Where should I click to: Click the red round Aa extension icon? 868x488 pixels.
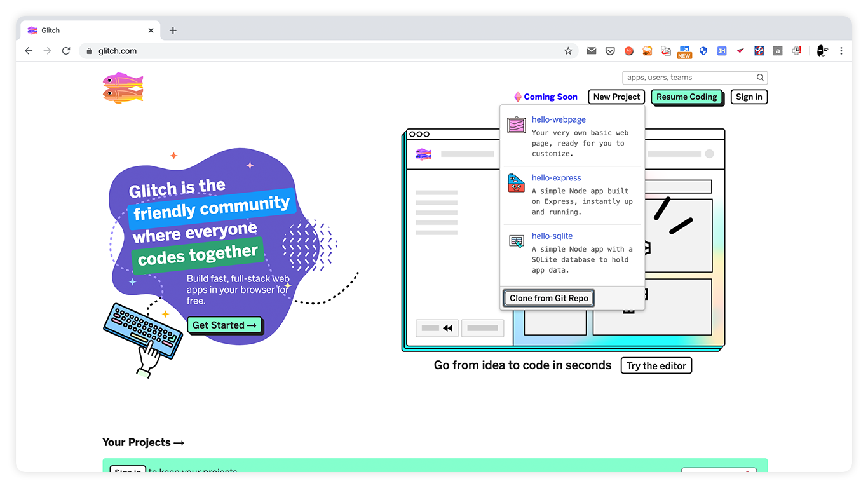tap(629, 51)
